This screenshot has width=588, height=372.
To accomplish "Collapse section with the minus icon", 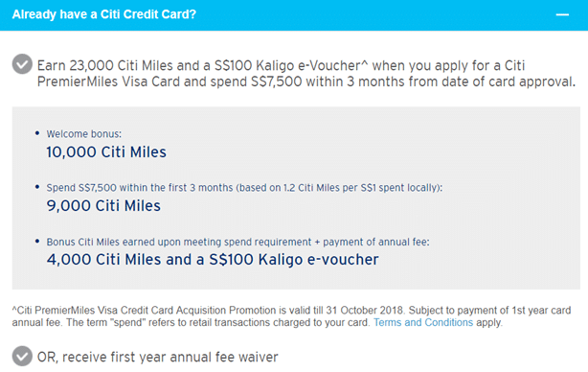I will pos(562,14).
